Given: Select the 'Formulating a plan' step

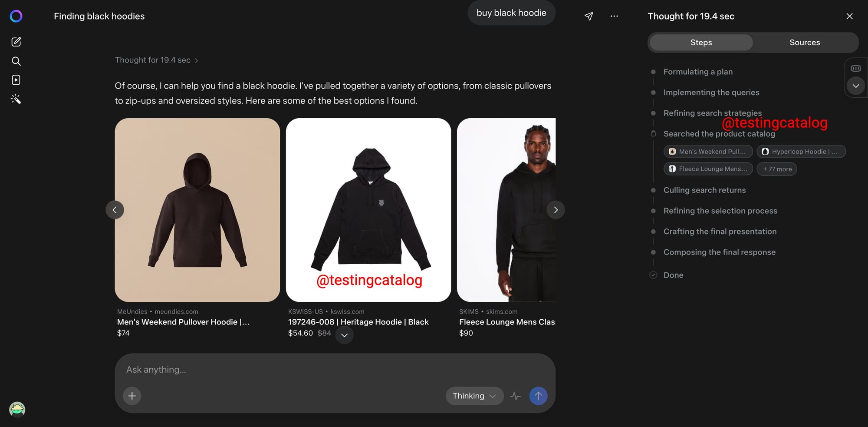Looking at the screenshot, I should (698, 72).
